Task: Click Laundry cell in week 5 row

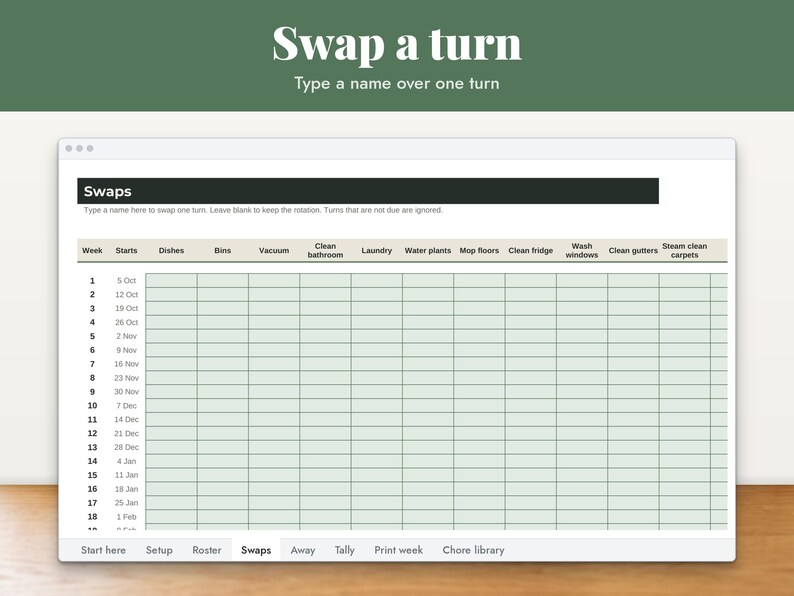Action: pos(377,336)
